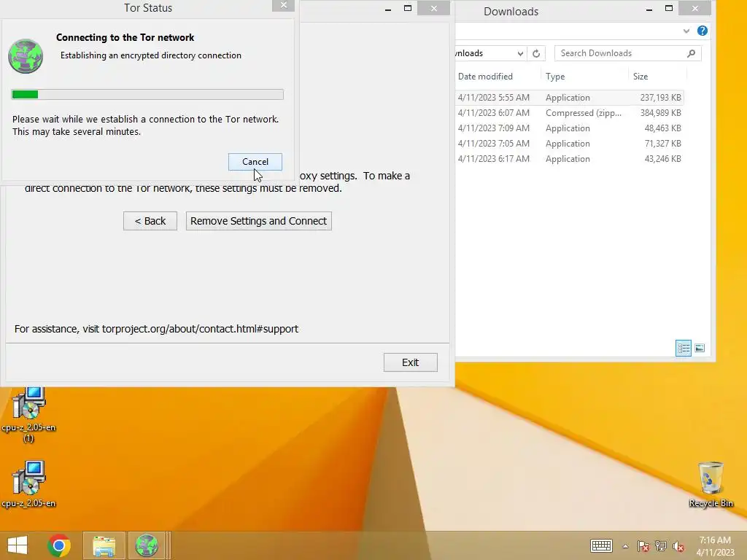Click the search magnifier in Downloads

pos(692,53)
